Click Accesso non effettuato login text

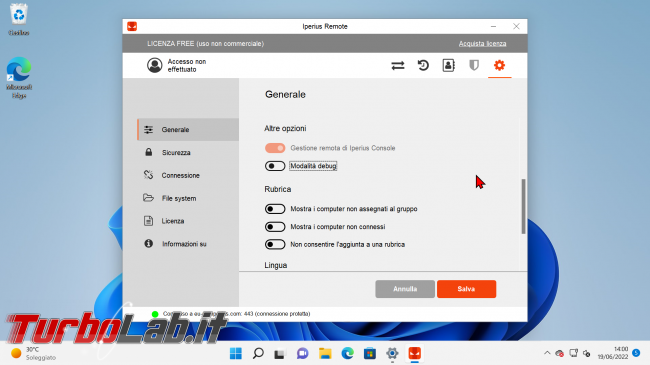[x=187, y=65]
